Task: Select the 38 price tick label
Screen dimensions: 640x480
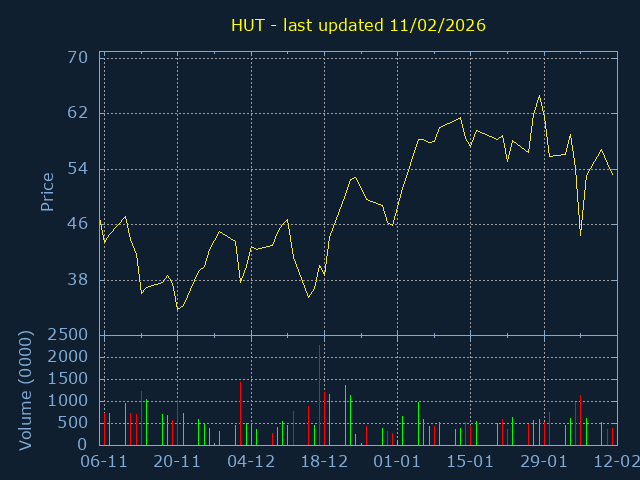Action: pos(79,280)
